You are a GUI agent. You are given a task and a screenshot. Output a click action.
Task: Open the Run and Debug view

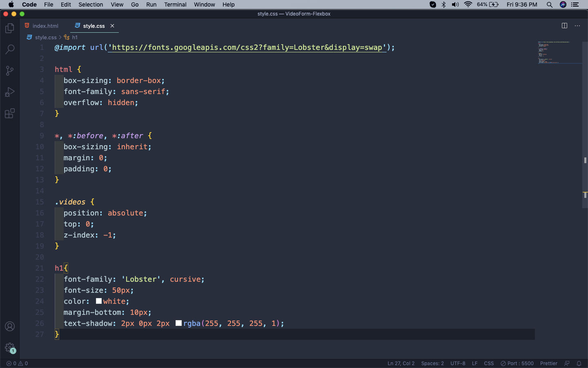10,92
